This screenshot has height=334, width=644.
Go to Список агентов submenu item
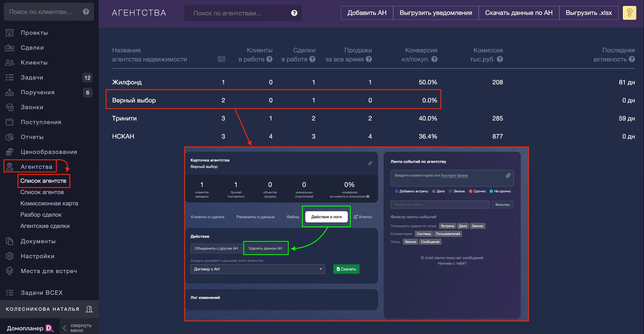tap(42, 192)
